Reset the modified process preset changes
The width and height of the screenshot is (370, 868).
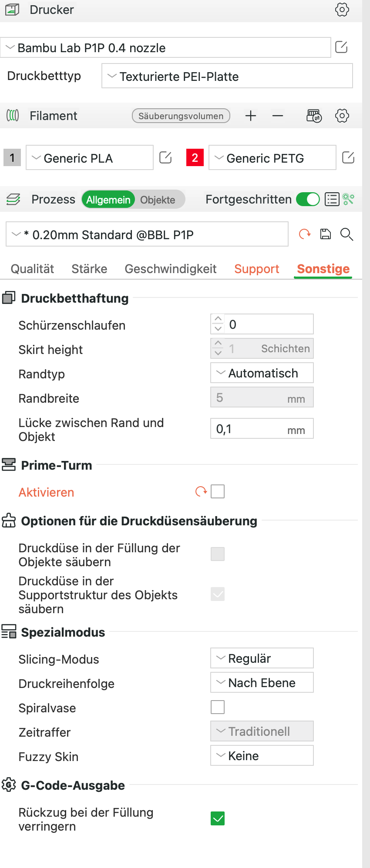tap(305, 234)
